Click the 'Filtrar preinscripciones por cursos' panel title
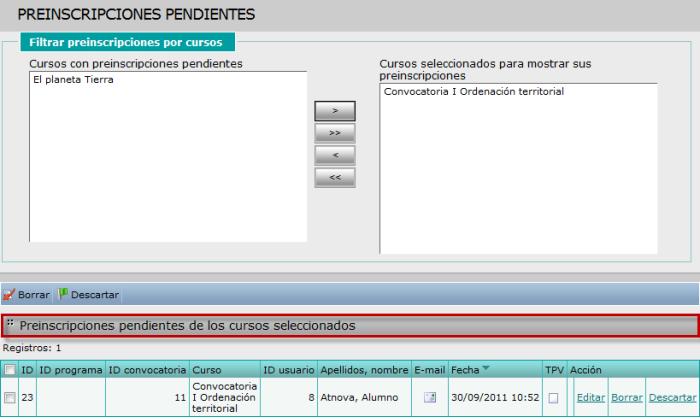Image resolution: width=700 pixels, height=417 pixels. point(126,42)
